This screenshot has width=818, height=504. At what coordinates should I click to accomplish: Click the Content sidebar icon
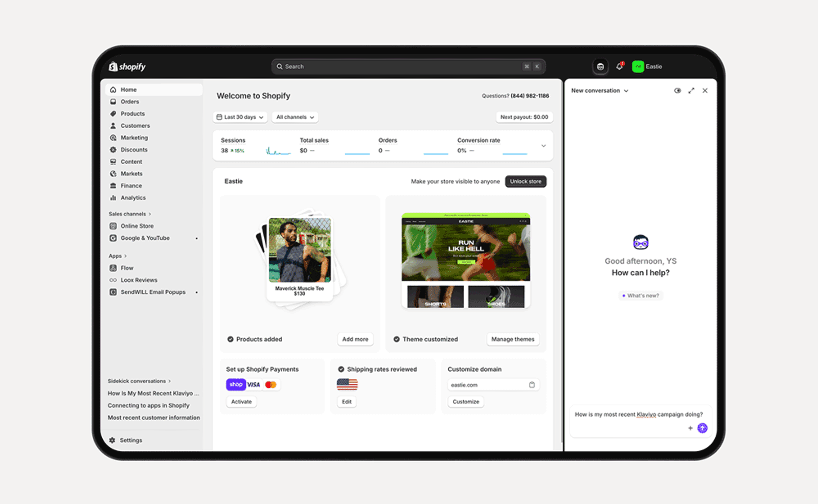point(113,162)
